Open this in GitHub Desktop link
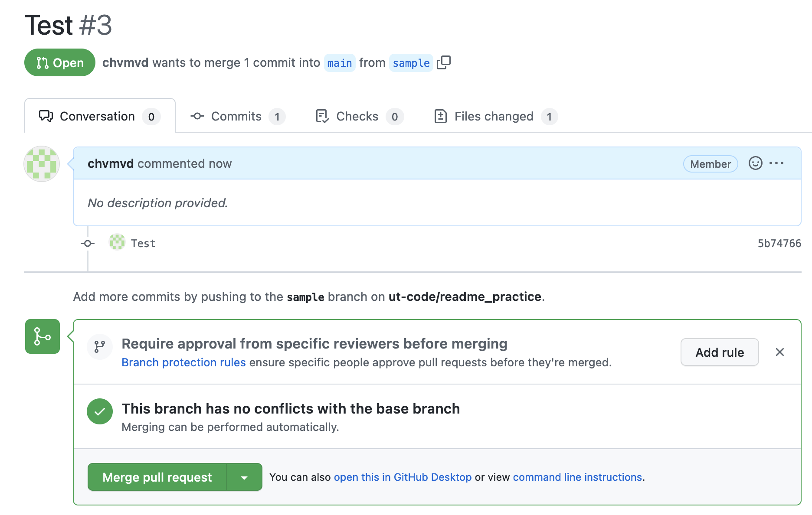The width and height of the screenshot is (812, 515). pyautogui.click(x=403, y=477)
